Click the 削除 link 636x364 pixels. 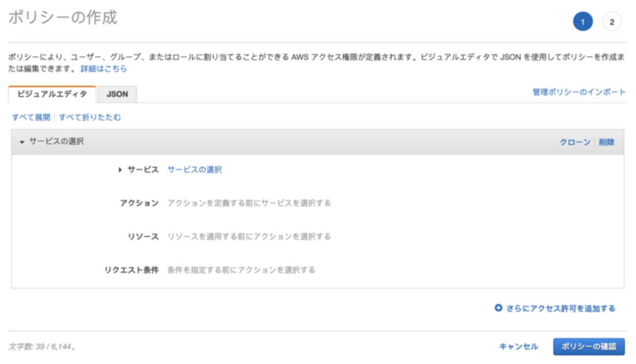click(607, 142)
